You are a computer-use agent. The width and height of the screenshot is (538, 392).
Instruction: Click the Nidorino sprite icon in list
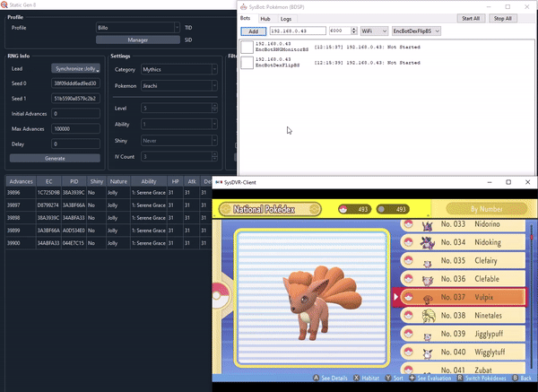click(x=427, y=225)
